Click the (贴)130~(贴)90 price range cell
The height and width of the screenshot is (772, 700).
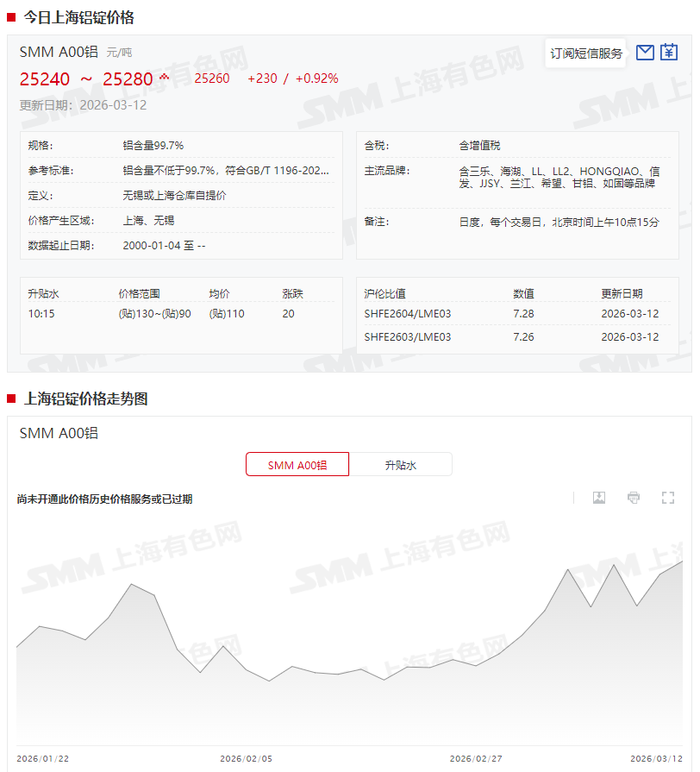pyautogui.click(x=154, y=314)
